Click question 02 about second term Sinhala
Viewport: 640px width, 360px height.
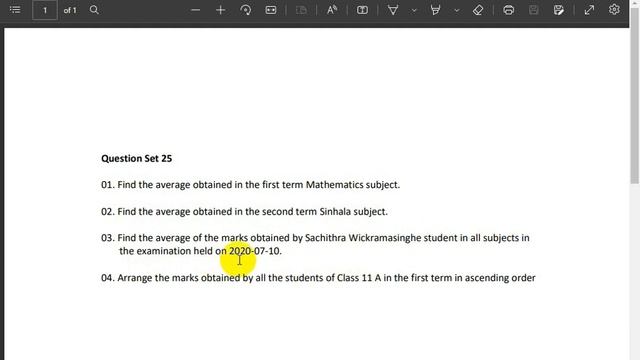[x=244, y=212]
